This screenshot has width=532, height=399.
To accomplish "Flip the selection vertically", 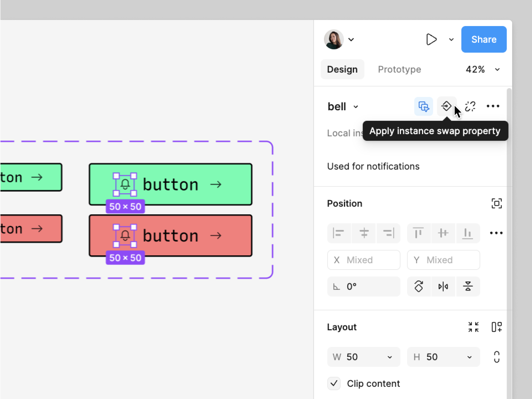I will click(x=468, y=286).
